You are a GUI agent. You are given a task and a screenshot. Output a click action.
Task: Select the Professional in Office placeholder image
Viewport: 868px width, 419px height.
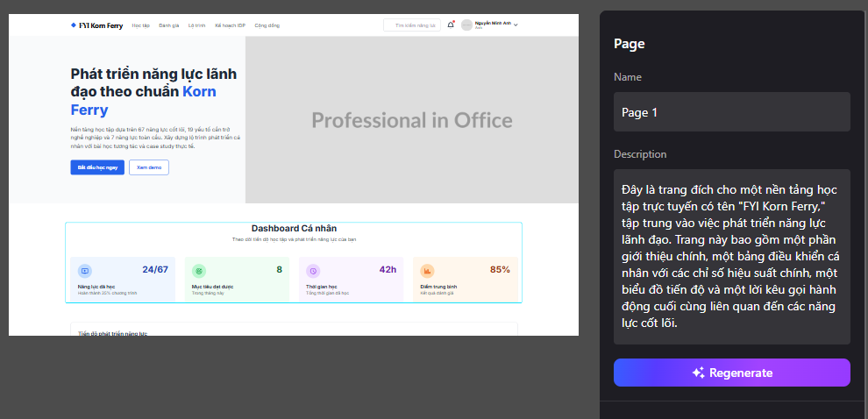click(412, 119)
